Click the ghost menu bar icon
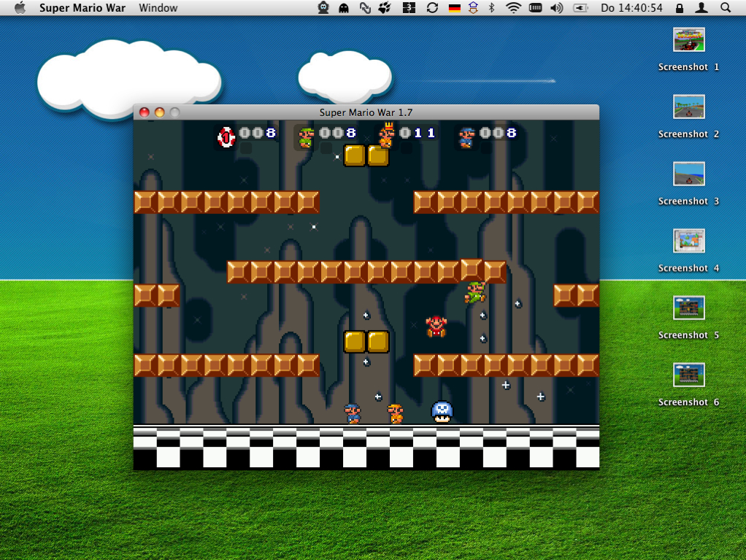This screenshot has width=746, height=560. click(x=344, y=7)
